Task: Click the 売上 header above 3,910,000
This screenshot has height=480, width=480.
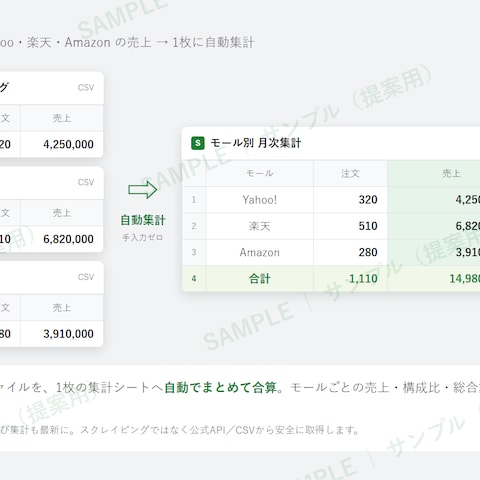Action: pyautogui.click(x=62, y=308)
